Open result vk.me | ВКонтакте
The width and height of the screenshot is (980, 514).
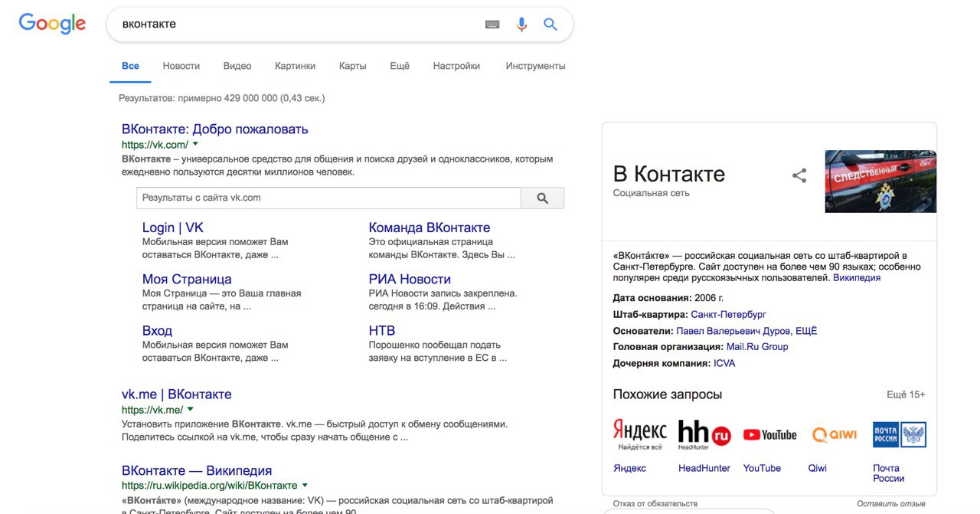tap(177, 395)
